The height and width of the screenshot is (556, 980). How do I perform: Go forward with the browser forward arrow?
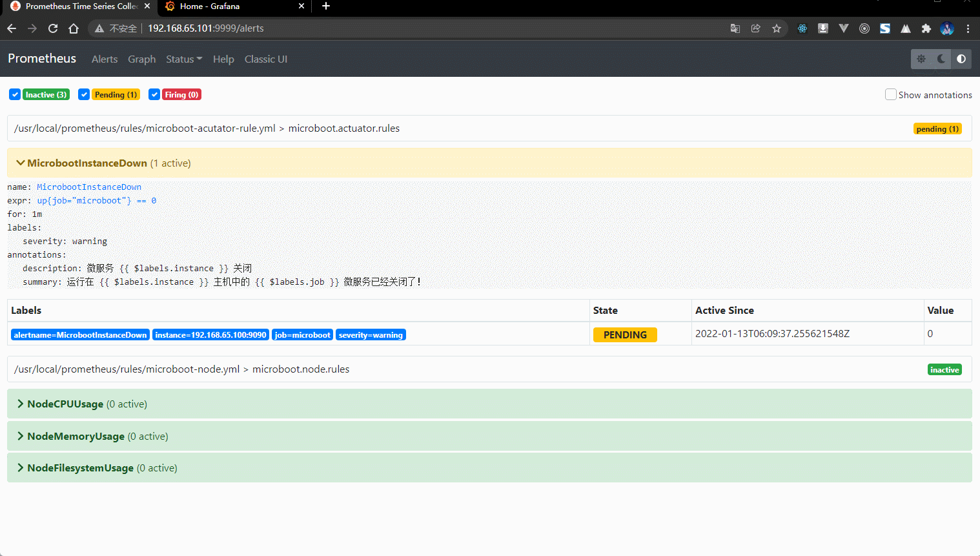32,28
